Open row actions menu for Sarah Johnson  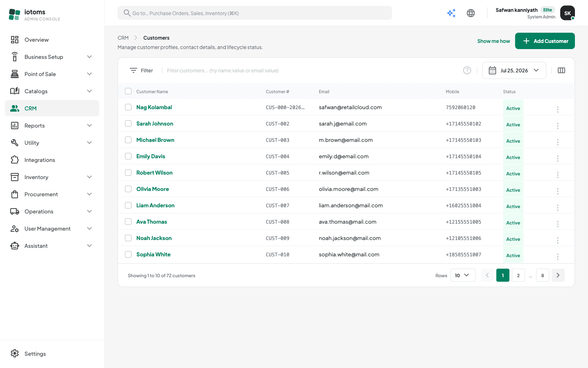(557, 126)
